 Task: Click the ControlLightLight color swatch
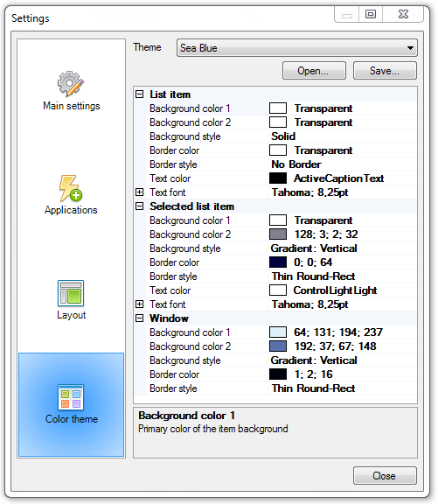[278, 290]
